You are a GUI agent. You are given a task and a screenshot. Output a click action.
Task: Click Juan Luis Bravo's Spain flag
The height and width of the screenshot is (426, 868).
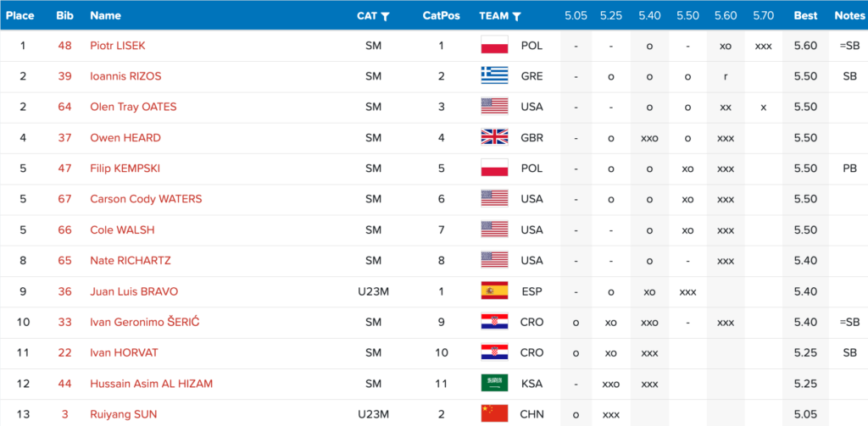point(494,291)
